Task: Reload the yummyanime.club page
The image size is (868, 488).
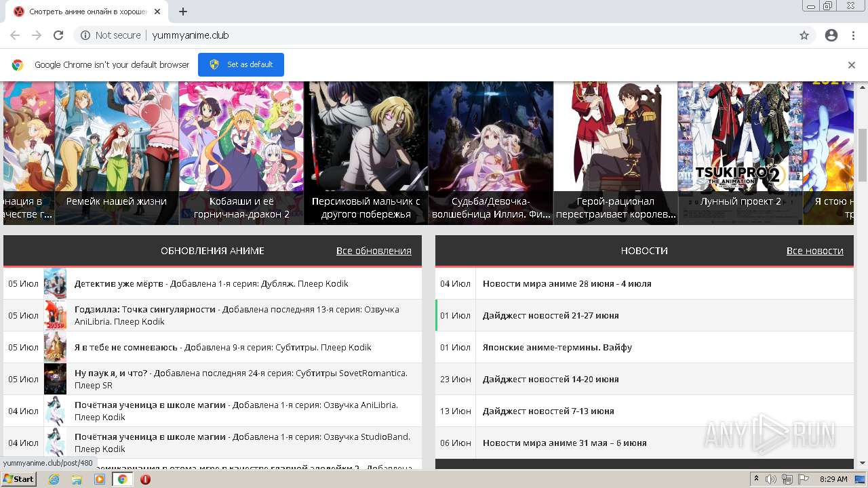Action: [58, 35]
